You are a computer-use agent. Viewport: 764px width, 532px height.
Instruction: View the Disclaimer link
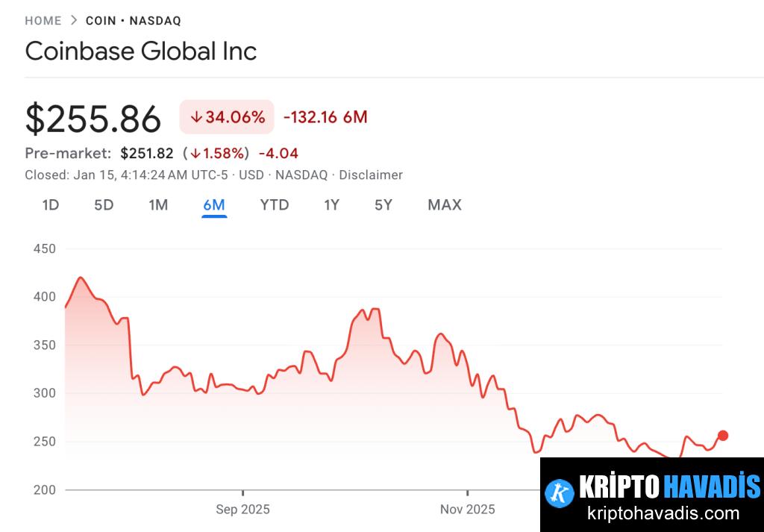coord(371,175)
